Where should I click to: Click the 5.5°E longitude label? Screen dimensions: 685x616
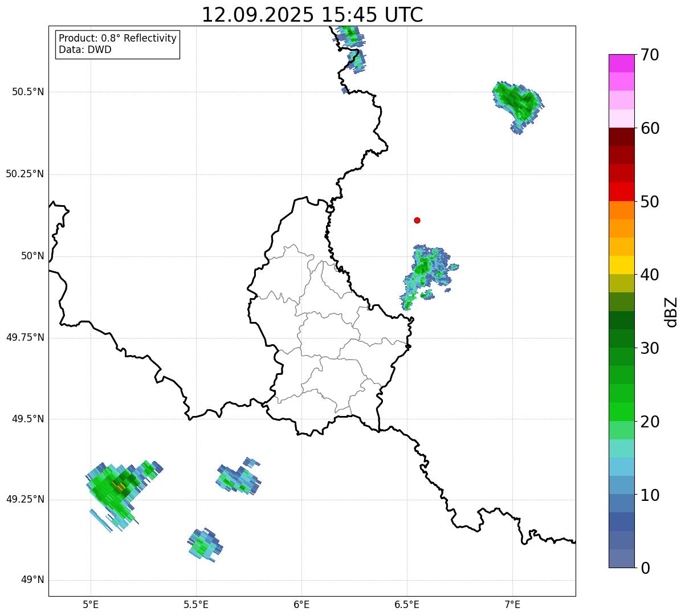pyautogui.click(x=196, y=604)
